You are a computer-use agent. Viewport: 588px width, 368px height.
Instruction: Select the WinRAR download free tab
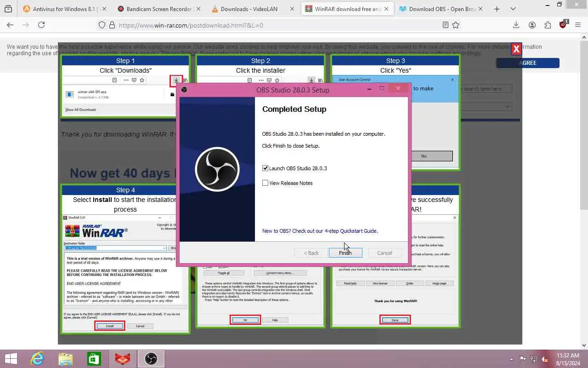click(x=348, y=9)
